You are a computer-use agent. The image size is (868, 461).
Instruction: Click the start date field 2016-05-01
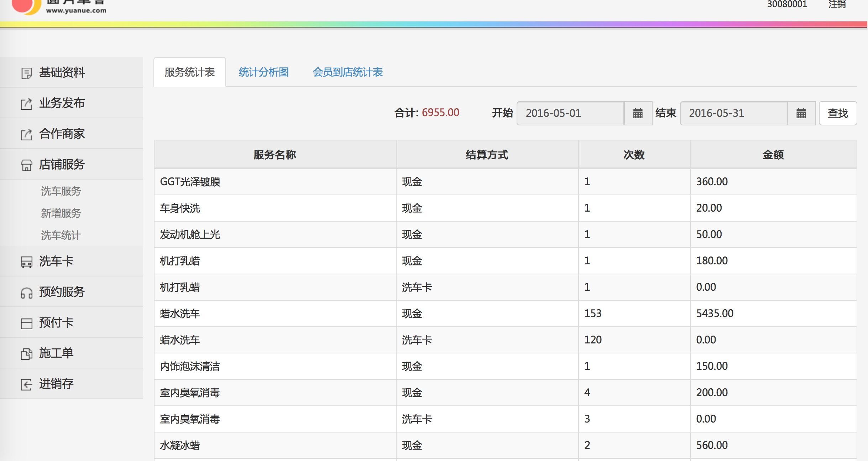coord(570,113)
